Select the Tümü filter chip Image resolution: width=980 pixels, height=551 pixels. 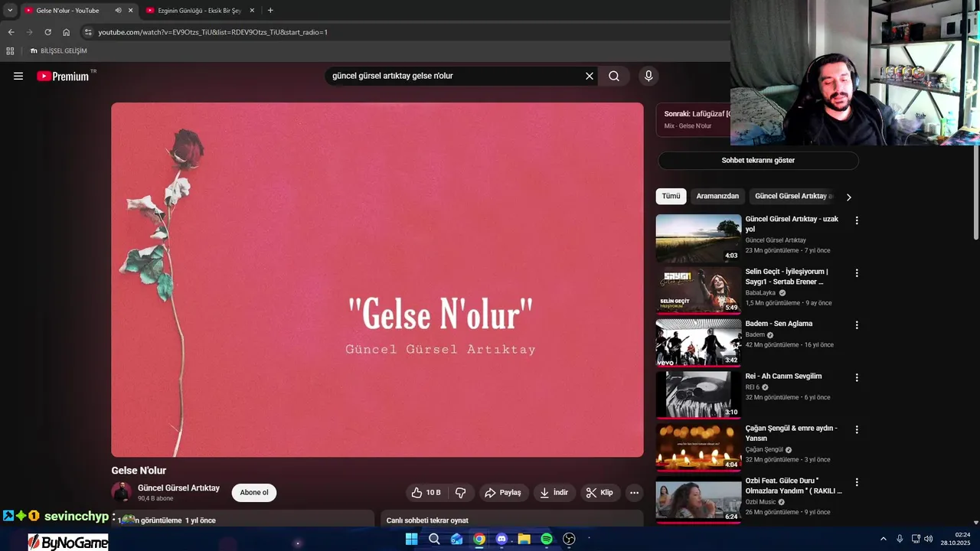point(671,196)
